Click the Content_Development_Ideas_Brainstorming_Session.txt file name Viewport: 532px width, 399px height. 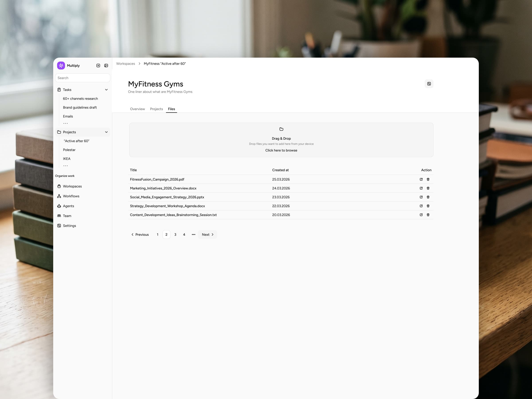click(173, 215)
